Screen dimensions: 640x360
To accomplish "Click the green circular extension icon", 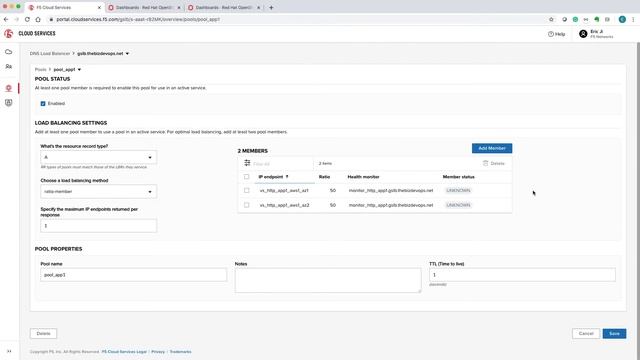I will coord(575,19).
